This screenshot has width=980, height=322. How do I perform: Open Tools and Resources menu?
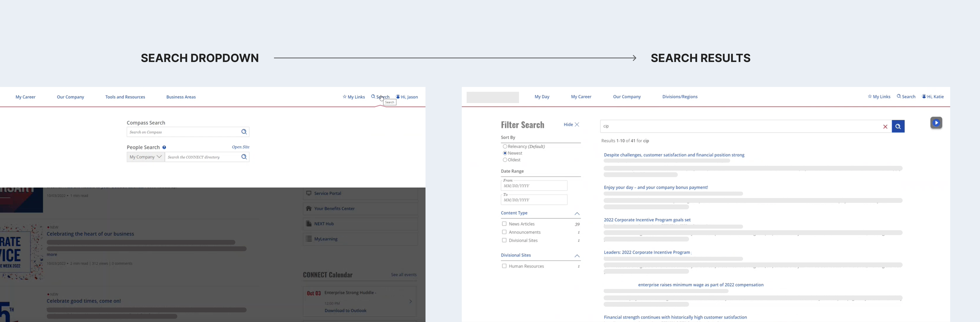(125, 97)
